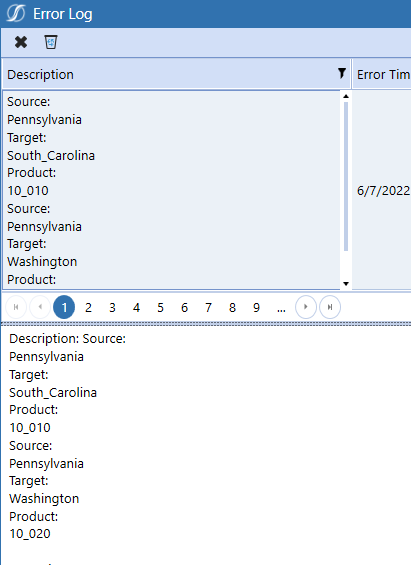The height and width of the screenshot is (565, 411).
Task: Click the trash bin clear-all icon
Action: pyautogui.click(x=51, y=42)
